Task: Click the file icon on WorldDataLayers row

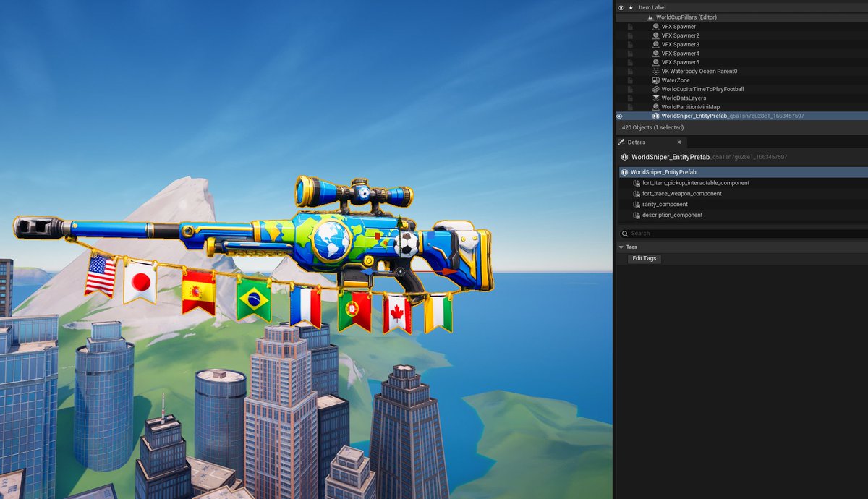Action: click(x=630, y=98)
